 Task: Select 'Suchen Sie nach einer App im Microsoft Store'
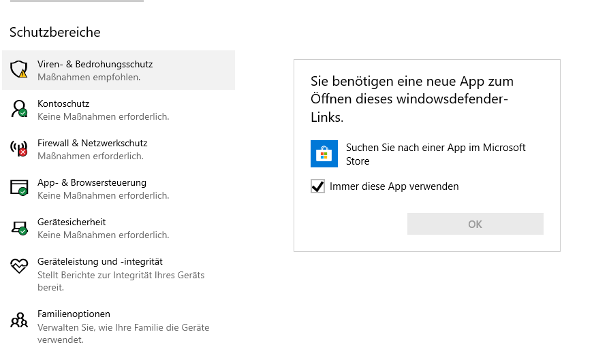coord(436,154)
